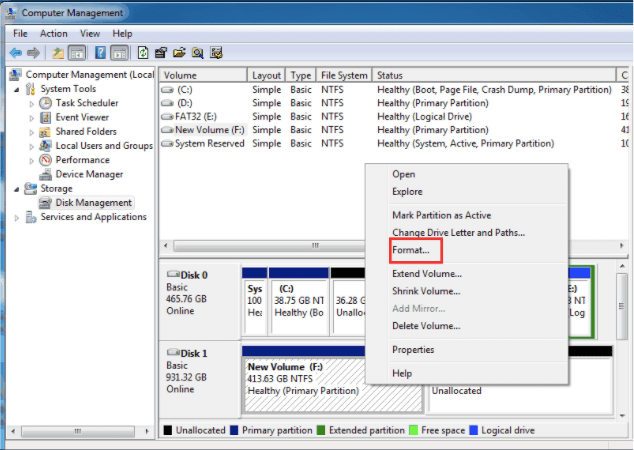Open the Help menu in menu bar
Image resolution: width=634 pixels, height=450 pixels.
(122, 34)
